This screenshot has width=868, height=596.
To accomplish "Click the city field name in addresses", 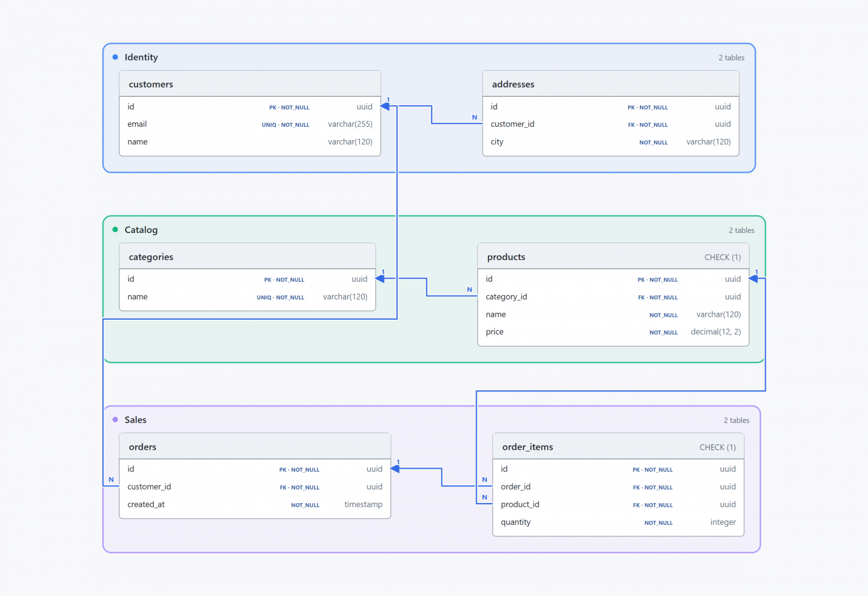I will 497,142.
